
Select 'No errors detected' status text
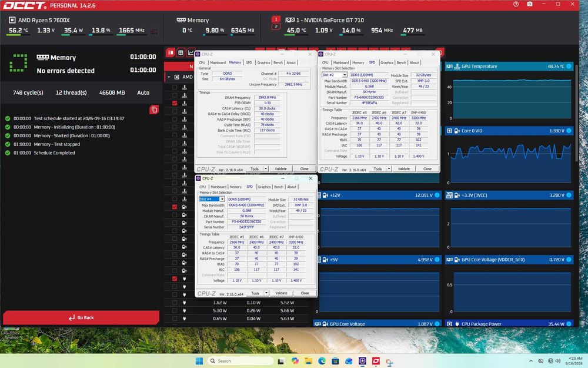pyautogui.click(x=66, y=71)
